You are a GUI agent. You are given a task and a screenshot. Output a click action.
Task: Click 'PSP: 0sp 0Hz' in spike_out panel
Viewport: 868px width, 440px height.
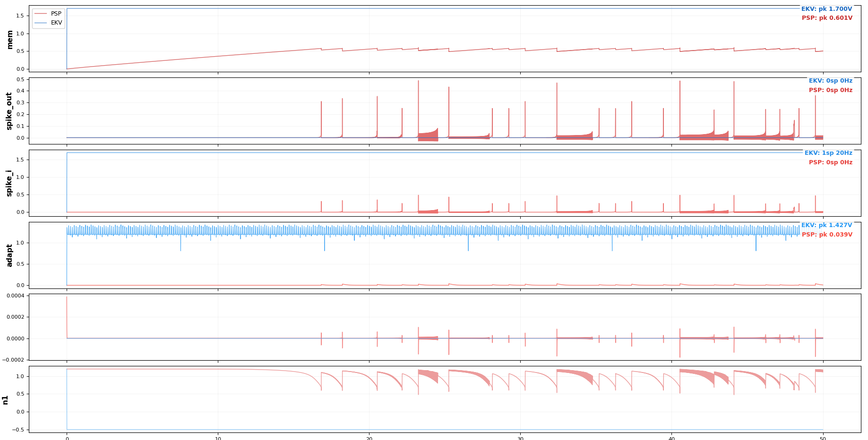tap(831, 90)
